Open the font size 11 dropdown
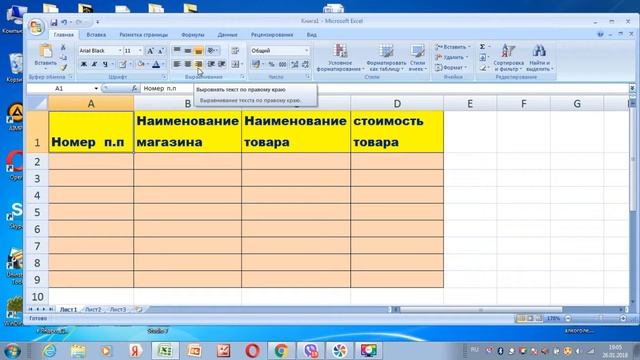Image resolution: width=640 pixels, height=360 pixels. point(140,51)
